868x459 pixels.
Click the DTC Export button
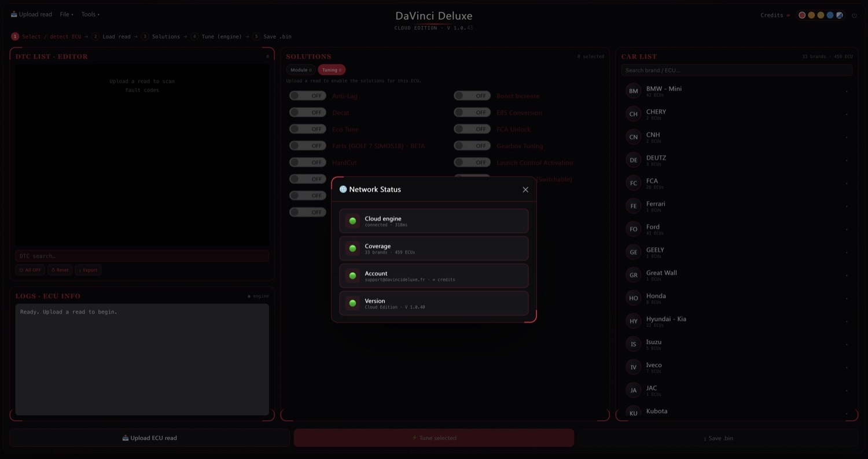[x=88, y=270]
